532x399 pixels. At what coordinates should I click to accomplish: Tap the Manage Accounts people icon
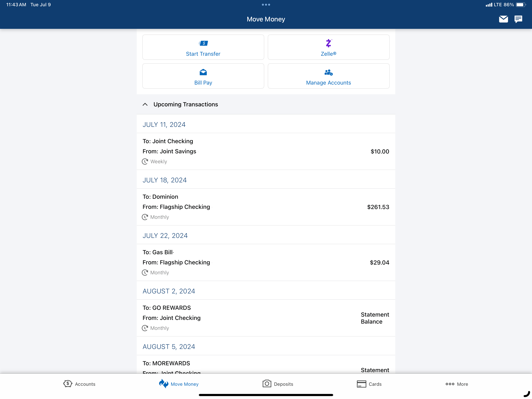329,72
